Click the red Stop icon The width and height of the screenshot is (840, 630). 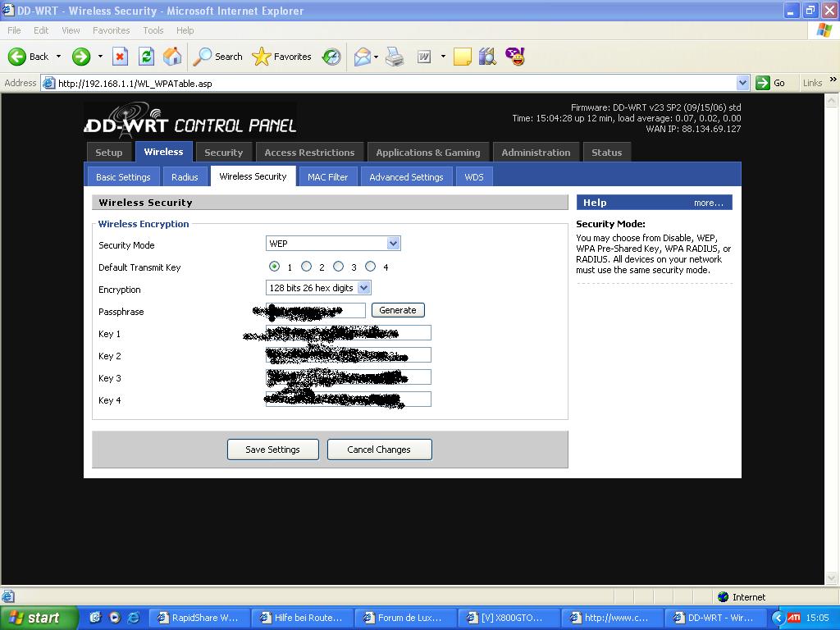tap(120, 57)
